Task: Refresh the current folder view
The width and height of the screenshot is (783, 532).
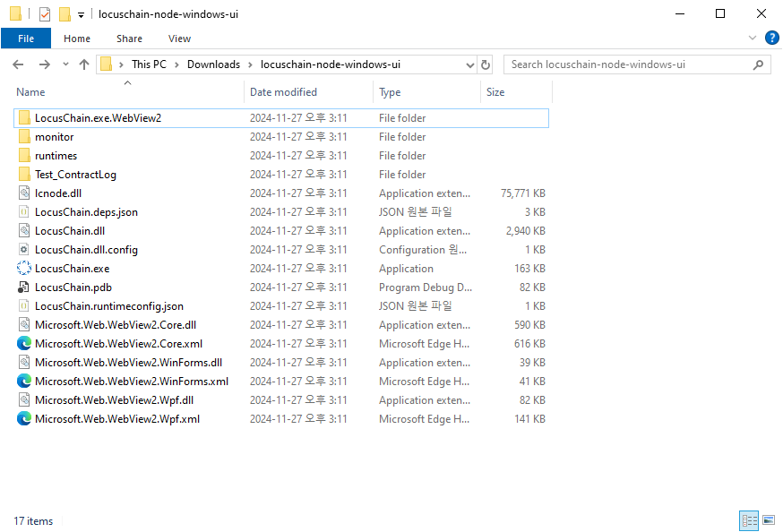Action: click(x=485, y=64)
